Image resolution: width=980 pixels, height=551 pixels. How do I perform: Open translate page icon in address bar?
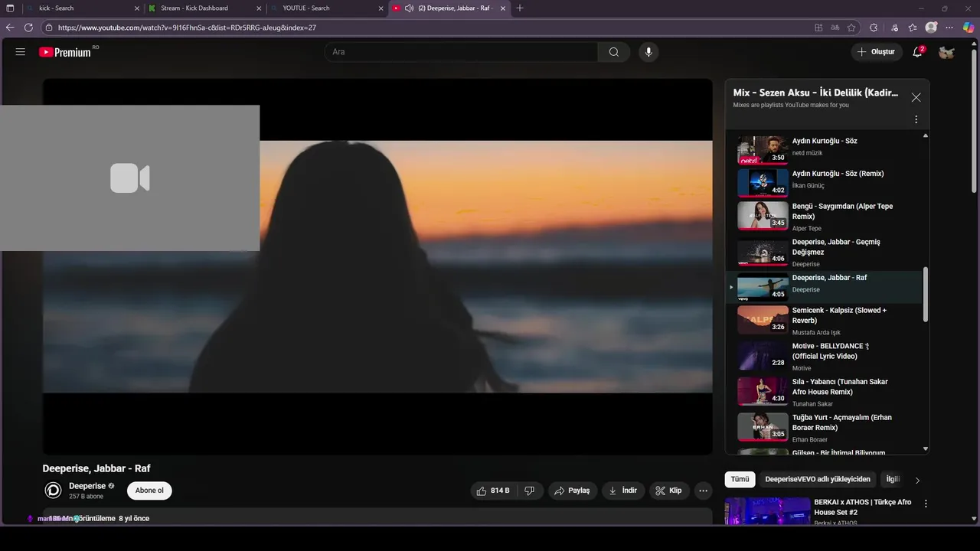point(835,28)
